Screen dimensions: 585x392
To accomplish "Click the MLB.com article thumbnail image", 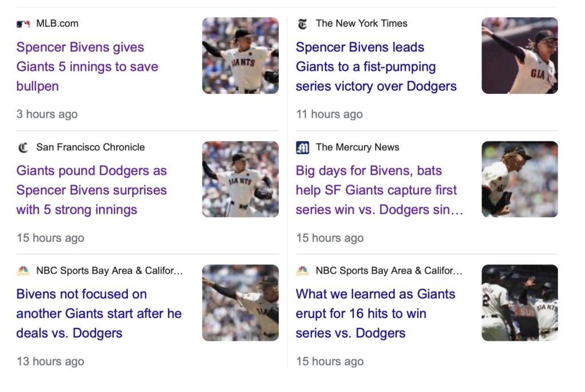I will point(241,55).
